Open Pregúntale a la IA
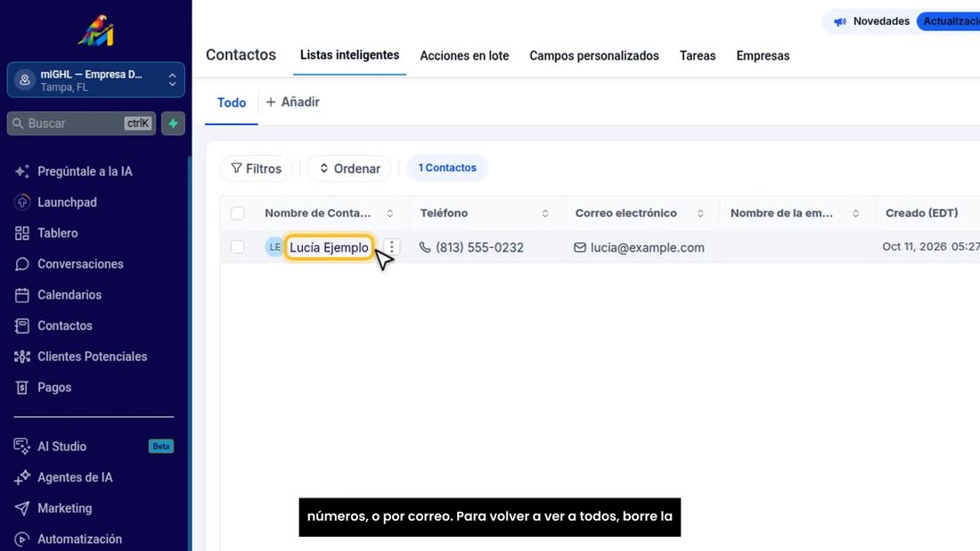 tap(73, 171)
